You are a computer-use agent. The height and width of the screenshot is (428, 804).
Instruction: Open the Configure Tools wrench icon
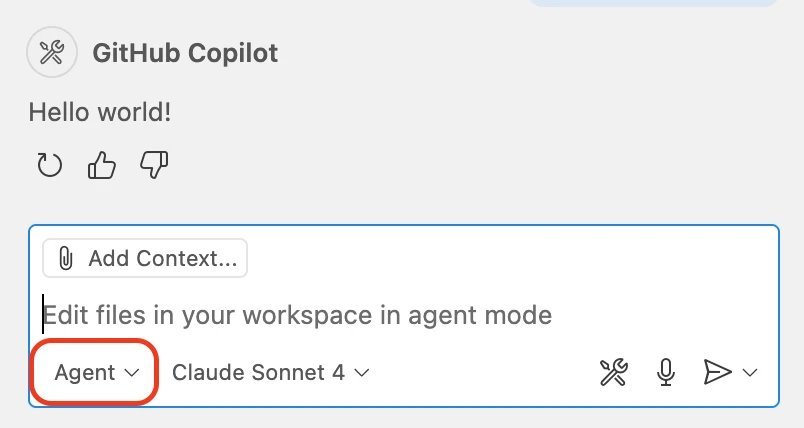(612, 373)
